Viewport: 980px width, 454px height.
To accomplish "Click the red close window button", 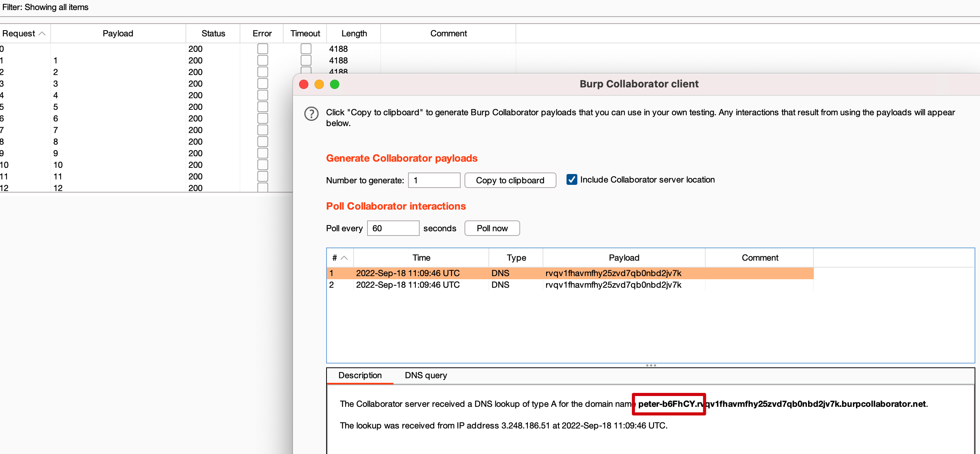I will point(304,84).
